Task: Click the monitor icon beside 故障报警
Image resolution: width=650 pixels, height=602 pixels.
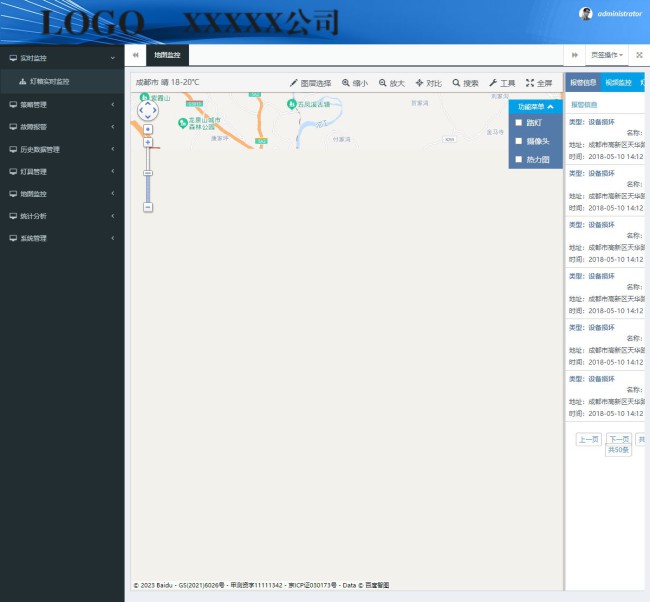Action: pyautogui.click(x=13, y=127)
